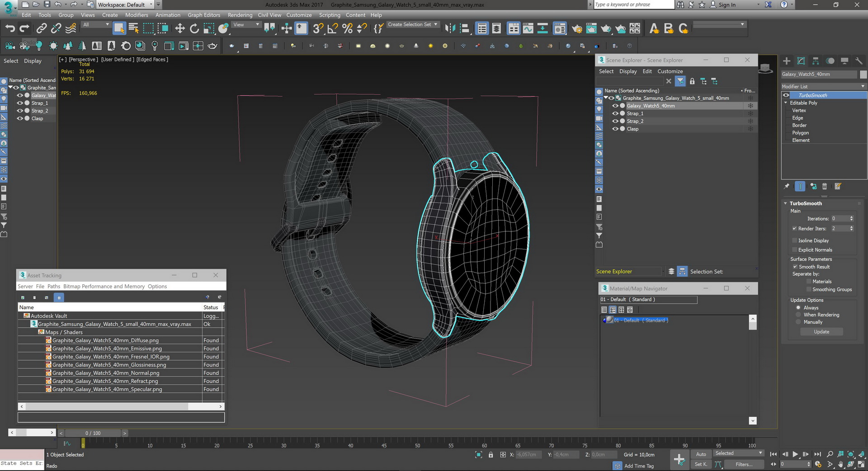The height and width of the screenshot is (471, 868).
Task: Open the Hierarchy tab in command panel
Action: [x=816, y=61]
